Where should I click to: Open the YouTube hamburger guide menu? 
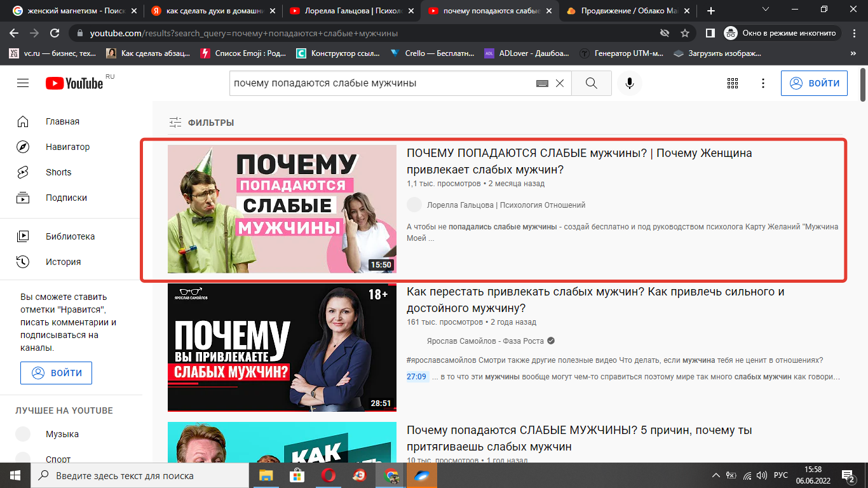coord(23,83)
